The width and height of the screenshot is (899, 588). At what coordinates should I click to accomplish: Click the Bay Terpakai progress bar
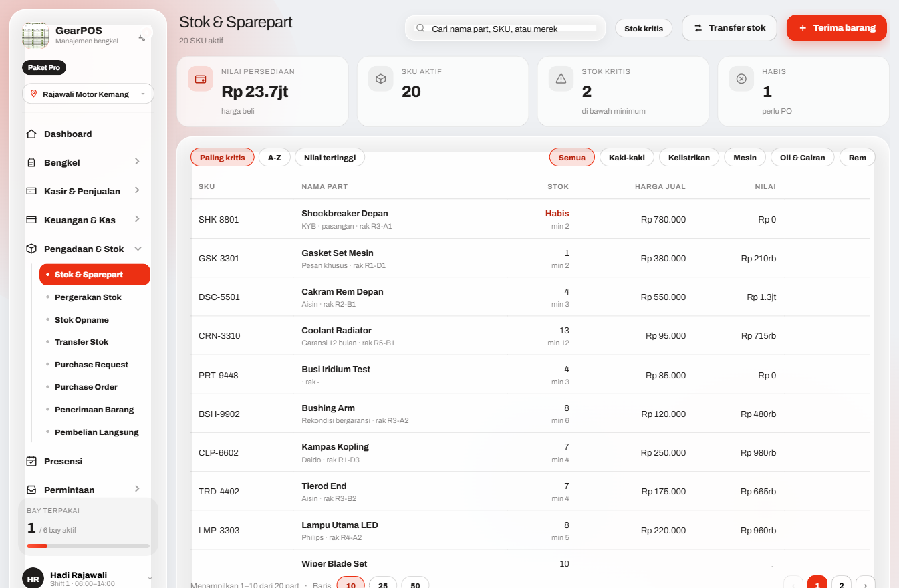(x=88, y=546)
